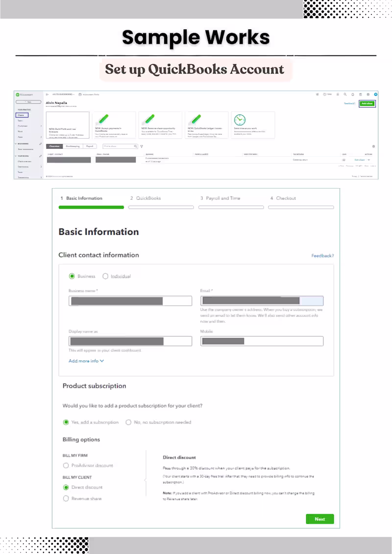The height and width of the screenshot is (554, 392).
Task: Click the filter funnel icon beside search
Action: coord(142,146)
